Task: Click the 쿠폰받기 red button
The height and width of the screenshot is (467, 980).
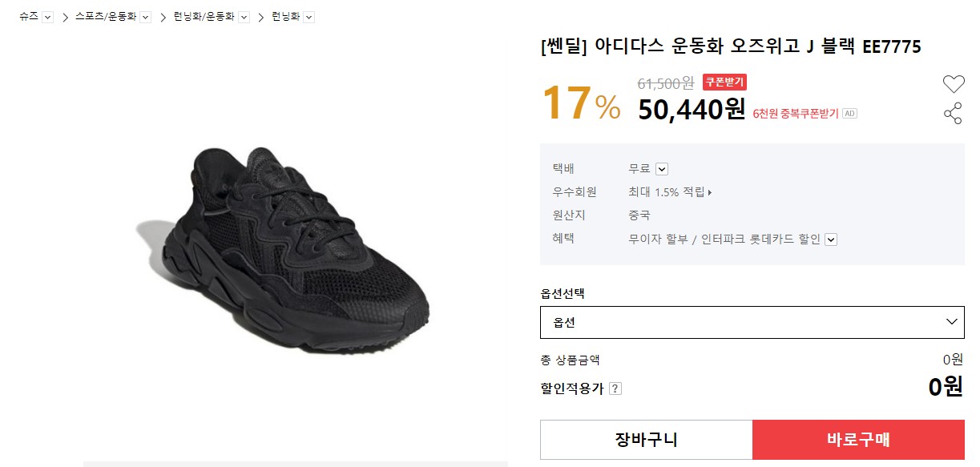Action: tap(724, 82)
